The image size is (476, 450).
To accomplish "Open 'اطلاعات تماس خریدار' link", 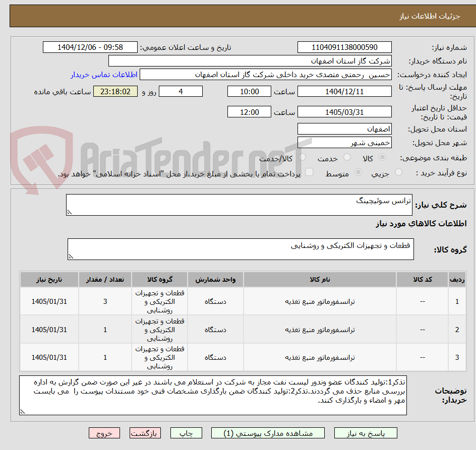I will coord(104,75).
